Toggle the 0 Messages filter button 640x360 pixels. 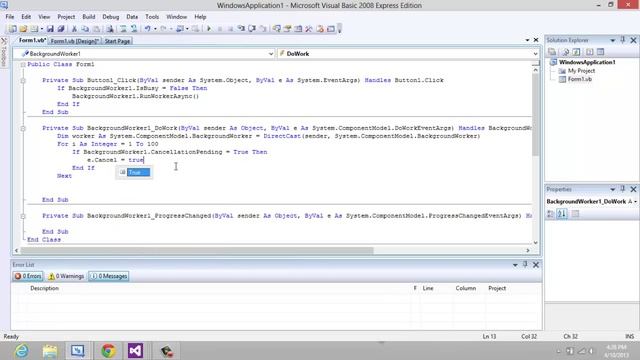click(109, 276)
